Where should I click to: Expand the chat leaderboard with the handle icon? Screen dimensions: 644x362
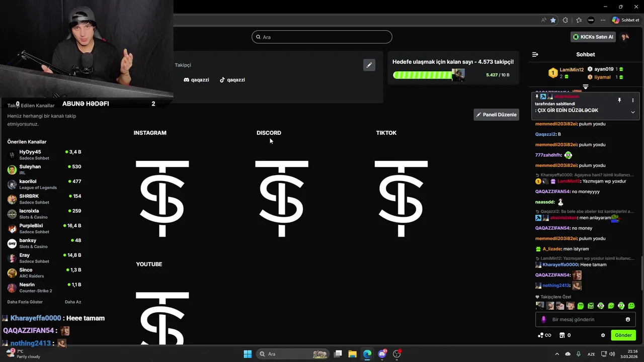click(586, 87)
